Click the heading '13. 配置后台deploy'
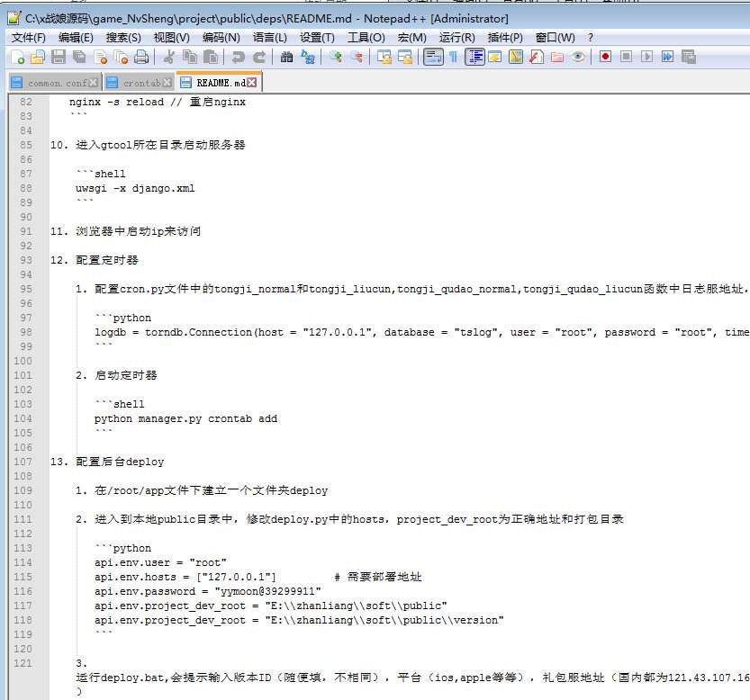 [107, 462]
